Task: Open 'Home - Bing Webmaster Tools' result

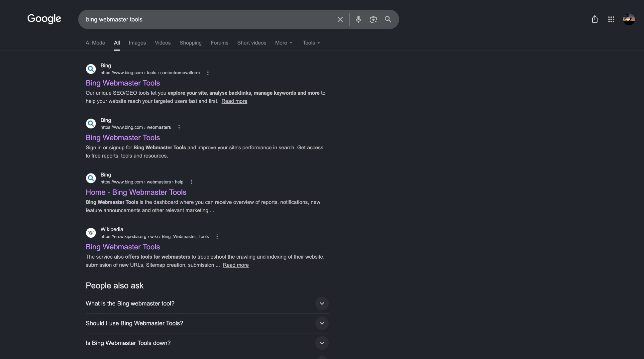Action: (x=136, y=192)
